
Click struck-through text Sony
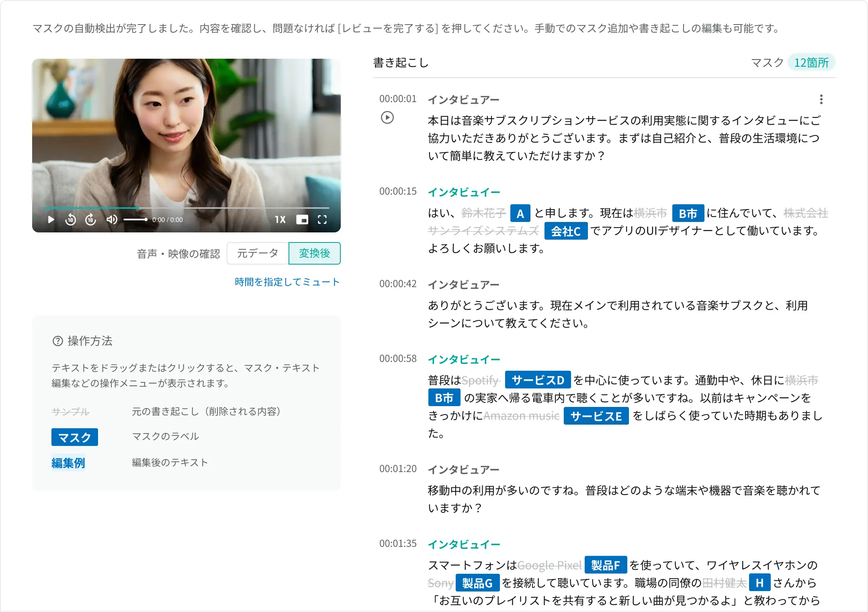point(440,583)
